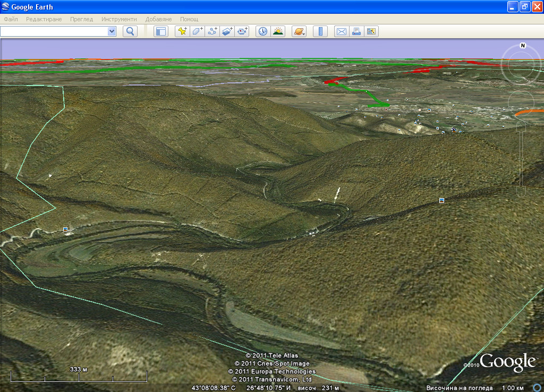This screenshot has height=392, width=544.
Task: Toggle sunlight across the landscape
Action: pyautogui.click(x=278, y=31)
